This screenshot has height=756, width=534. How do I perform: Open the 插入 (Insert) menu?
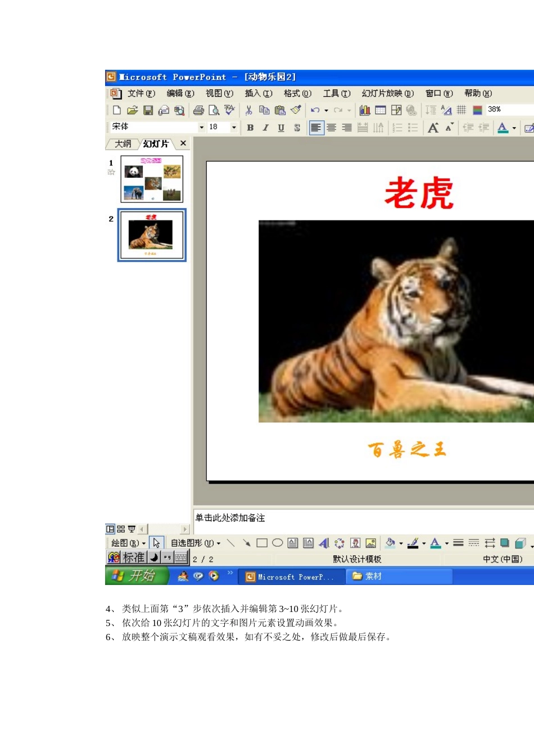click(259, 93)
